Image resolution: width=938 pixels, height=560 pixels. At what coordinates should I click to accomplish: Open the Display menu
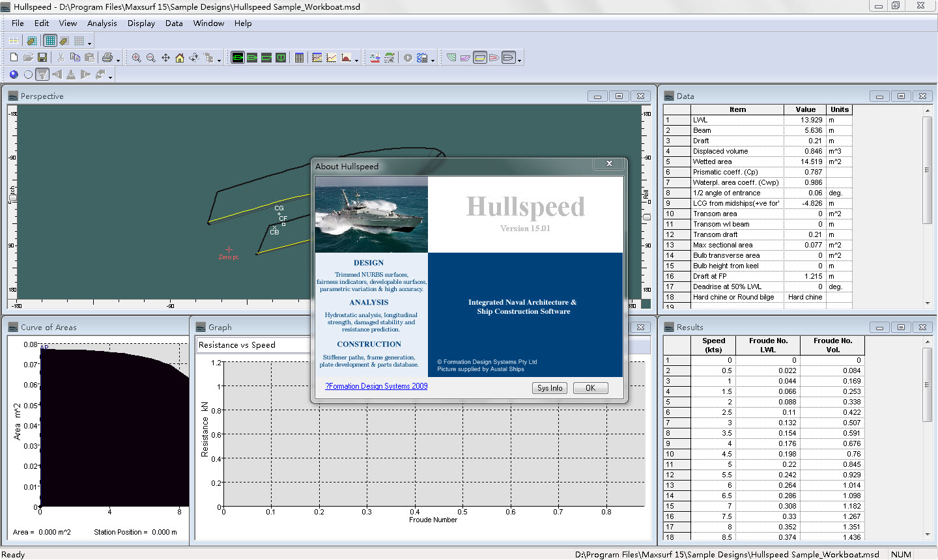(x=141, y=23)
